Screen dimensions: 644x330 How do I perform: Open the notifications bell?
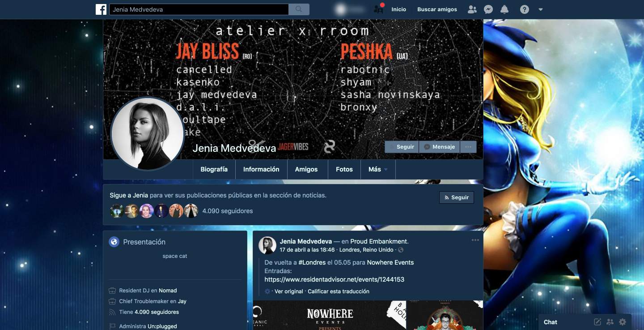(504, 9)
